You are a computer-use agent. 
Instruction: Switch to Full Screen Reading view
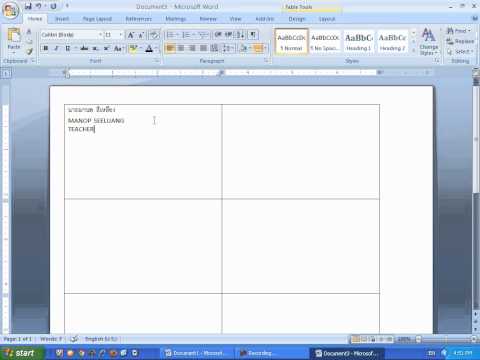pos(364,339)
